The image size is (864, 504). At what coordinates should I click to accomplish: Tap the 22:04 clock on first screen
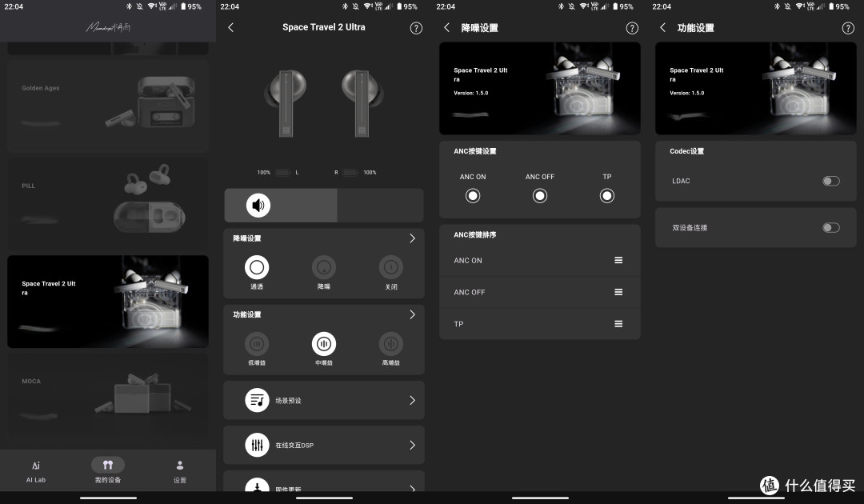pos(14,6)
